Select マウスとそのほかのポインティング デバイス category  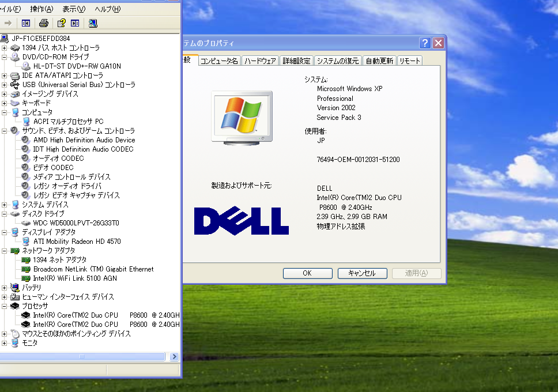pyautogui.click(x=76, y=334)
